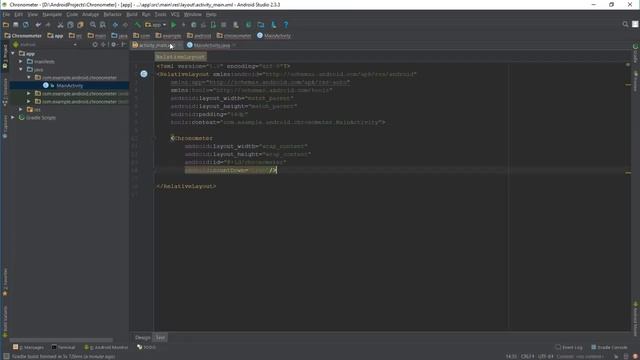
Task: Collapse the java folder
Action: [21, 69]
